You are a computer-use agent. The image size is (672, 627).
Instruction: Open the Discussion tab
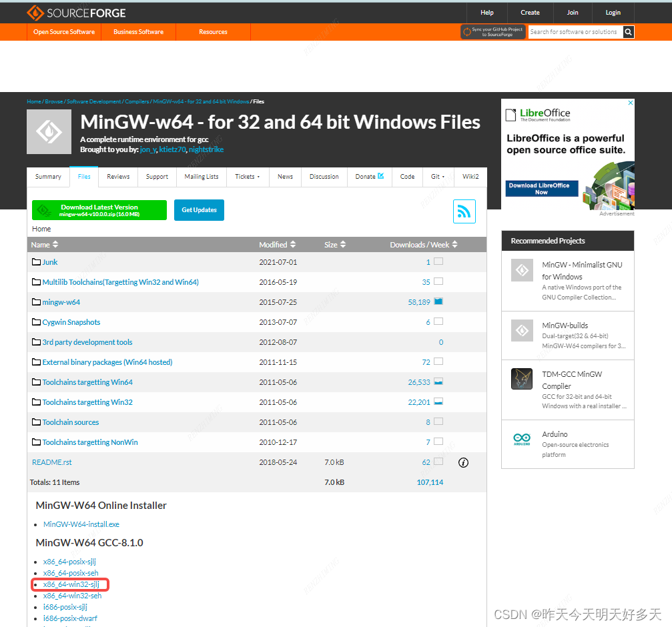coord(324,177)
